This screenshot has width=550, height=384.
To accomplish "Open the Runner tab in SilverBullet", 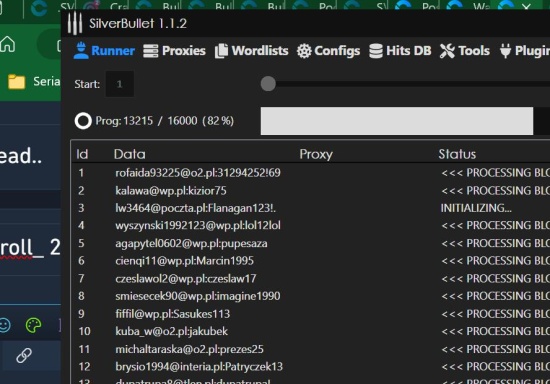I will coord(104,51).
